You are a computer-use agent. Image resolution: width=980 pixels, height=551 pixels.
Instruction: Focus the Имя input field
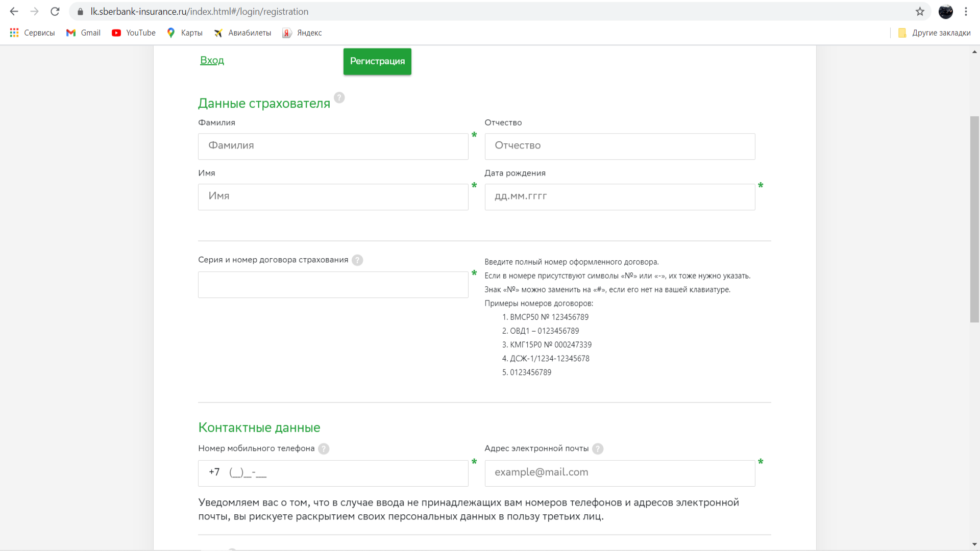pyautogui.click(x=333, y=197)
